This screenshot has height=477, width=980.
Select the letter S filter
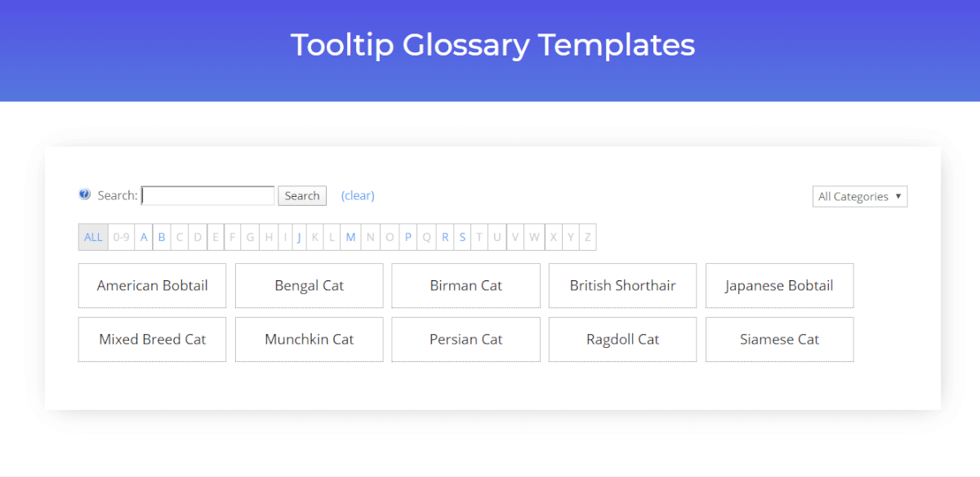coord(462,238)
